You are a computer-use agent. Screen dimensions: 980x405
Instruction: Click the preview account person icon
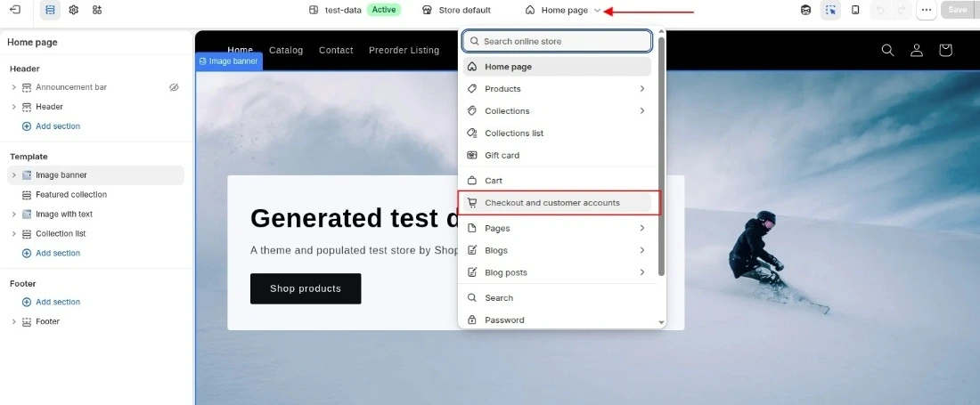tap(916, 50)
